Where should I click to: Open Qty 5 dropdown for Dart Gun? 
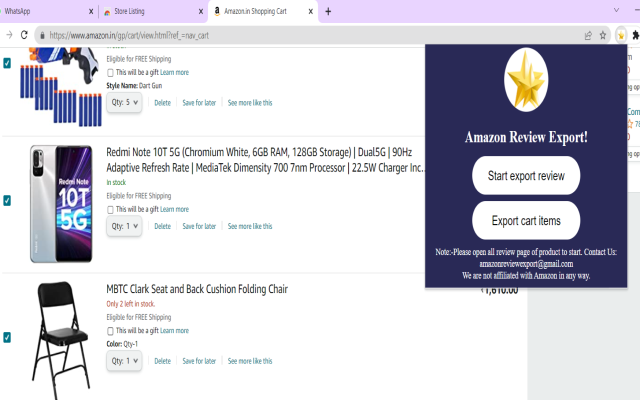tap(124, 102)
